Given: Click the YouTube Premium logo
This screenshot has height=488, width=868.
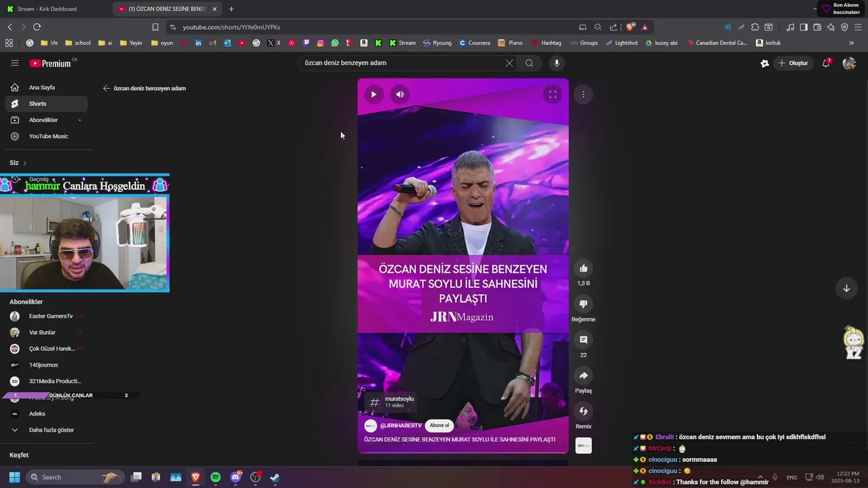Looking at the screenshot, I should click(50, 63).
